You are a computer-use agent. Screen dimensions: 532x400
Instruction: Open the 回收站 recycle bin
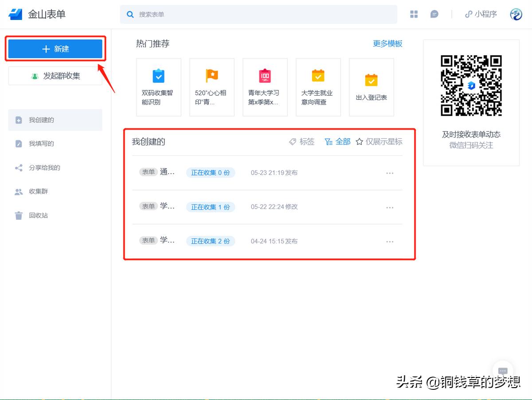38,216
